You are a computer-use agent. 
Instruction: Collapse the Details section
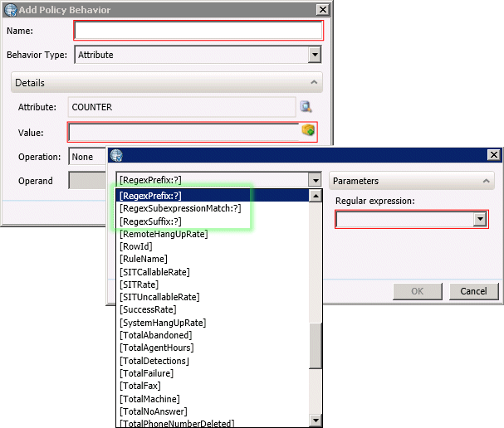pyautogui.click(x=314, y=83)
